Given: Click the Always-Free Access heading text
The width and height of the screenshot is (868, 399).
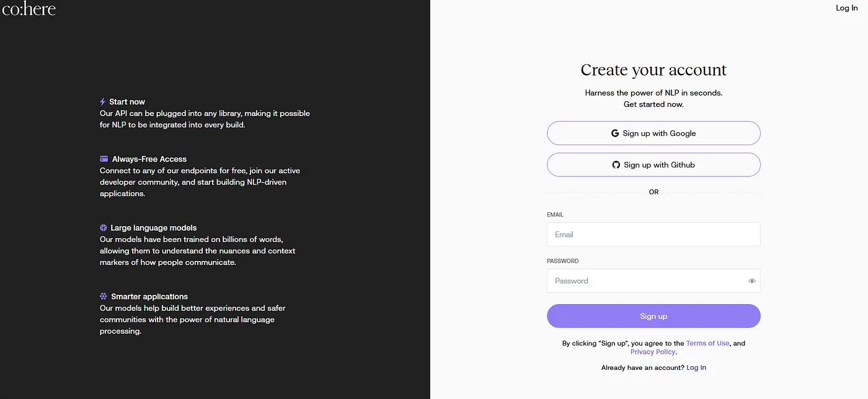Looking at the screenshot, I should (x=149, y=159).
